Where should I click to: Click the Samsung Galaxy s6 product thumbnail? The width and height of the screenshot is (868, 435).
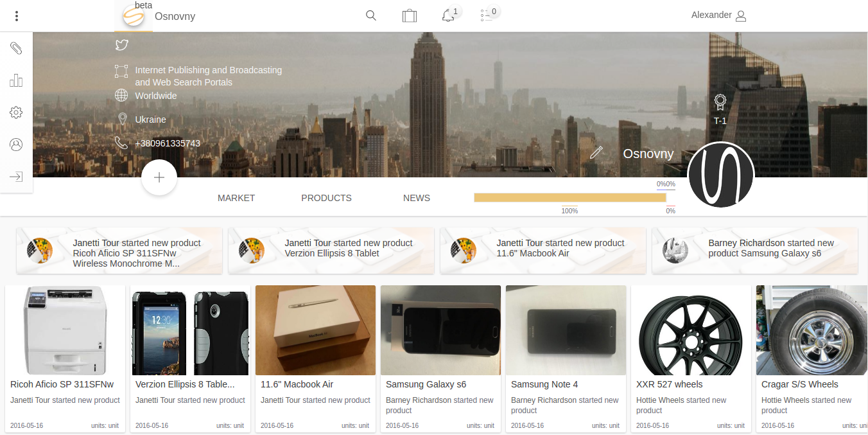pos(440,330)
